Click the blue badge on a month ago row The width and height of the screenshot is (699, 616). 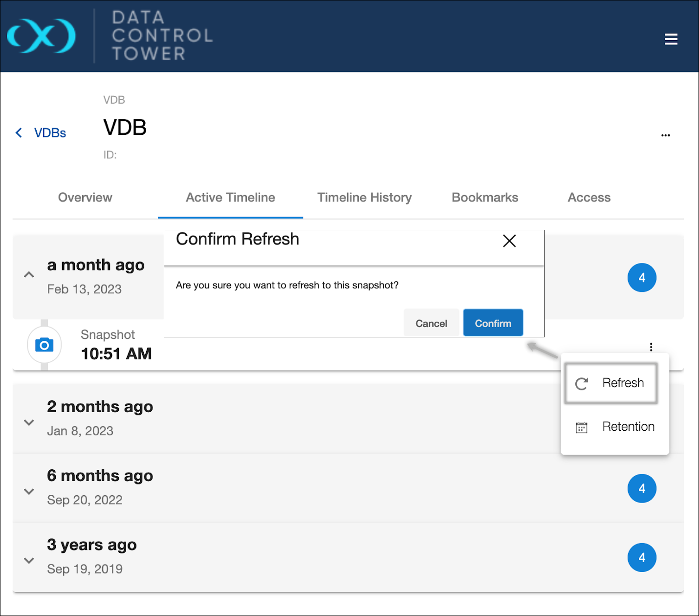coord(642,277)
